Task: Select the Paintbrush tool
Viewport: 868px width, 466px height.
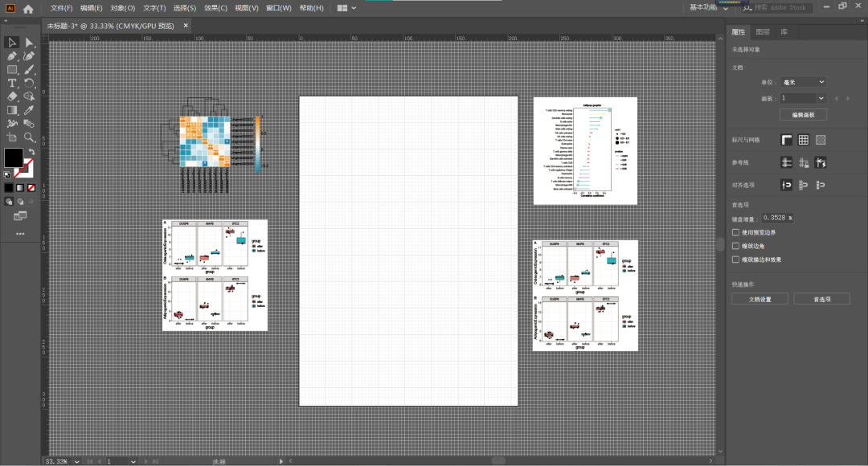Action: coord(29,70)
